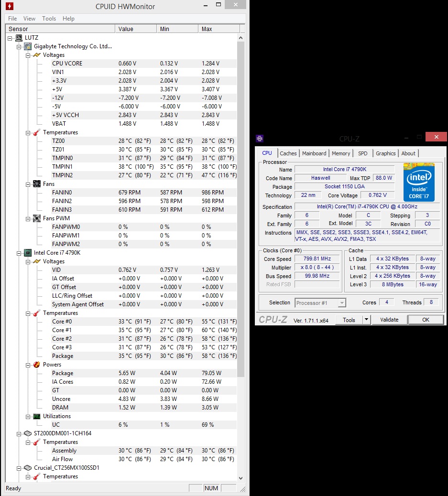
Task: Collapse the Intel Core i7 4790K node
Action: 19,253
